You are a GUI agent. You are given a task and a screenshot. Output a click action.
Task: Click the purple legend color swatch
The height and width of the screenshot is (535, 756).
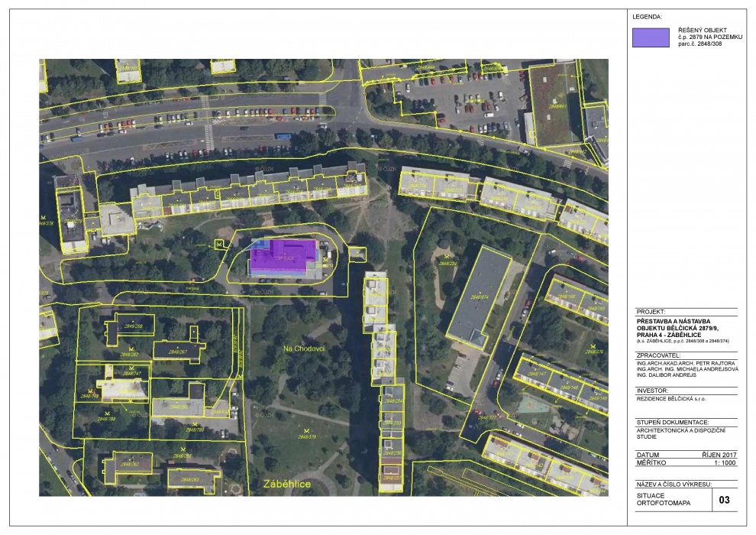pyautogui.click(x=651, y=37)
